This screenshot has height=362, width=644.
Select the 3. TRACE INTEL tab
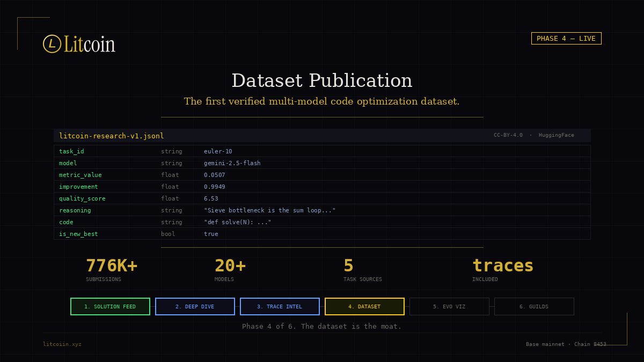280,307
